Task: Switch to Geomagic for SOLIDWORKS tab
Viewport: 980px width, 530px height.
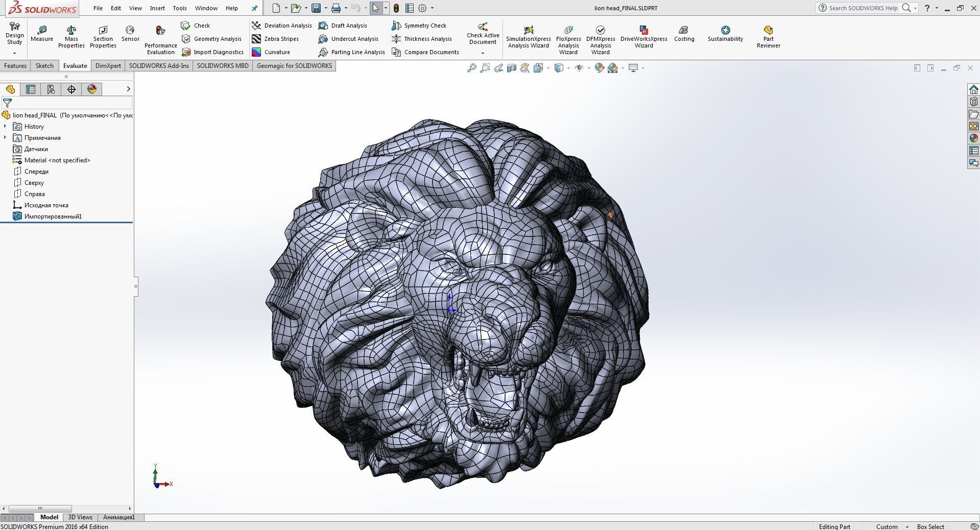Action: 294,66
